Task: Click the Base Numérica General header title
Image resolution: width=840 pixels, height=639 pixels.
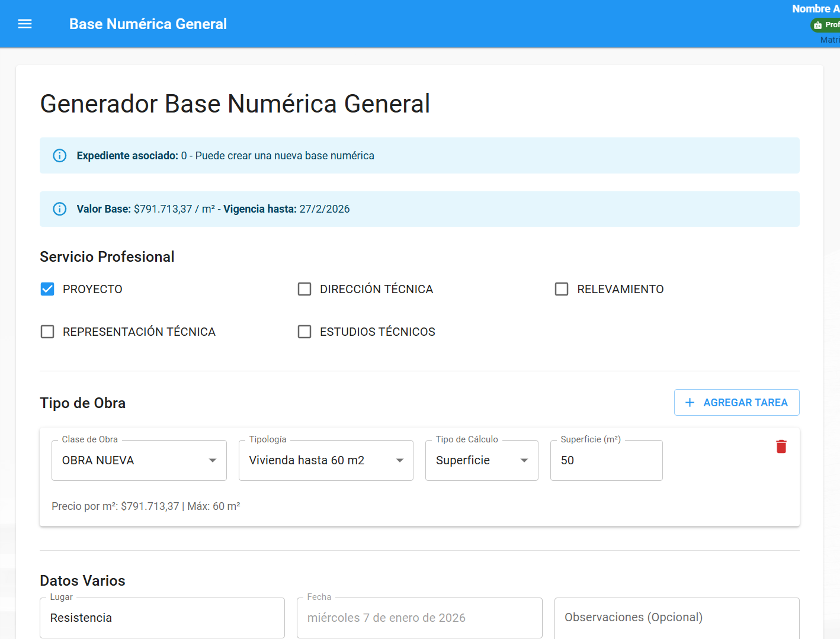Action: [148, 24]
